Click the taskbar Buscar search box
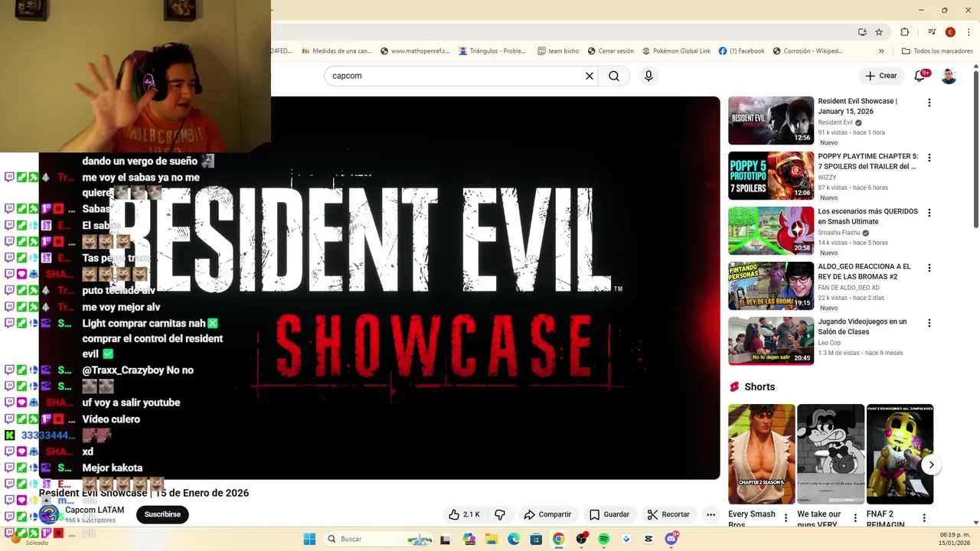 [x=379, y=539]
